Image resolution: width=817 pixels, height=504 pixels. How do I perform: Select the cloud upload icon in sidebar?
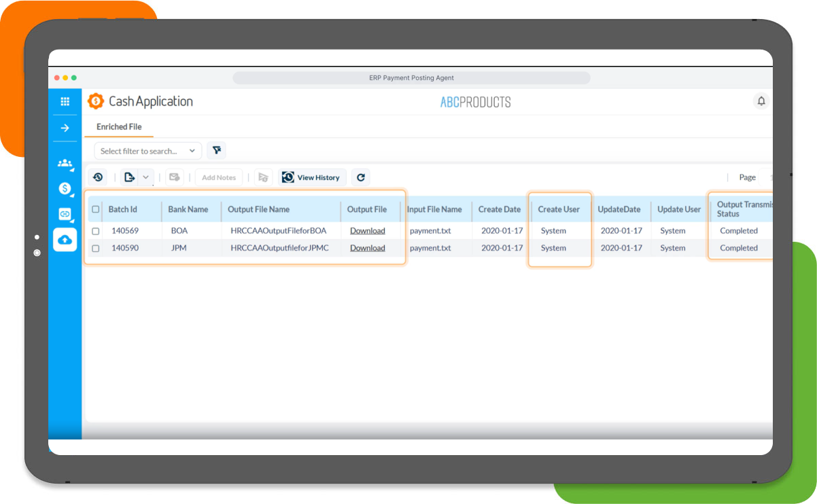coord(65,240)
